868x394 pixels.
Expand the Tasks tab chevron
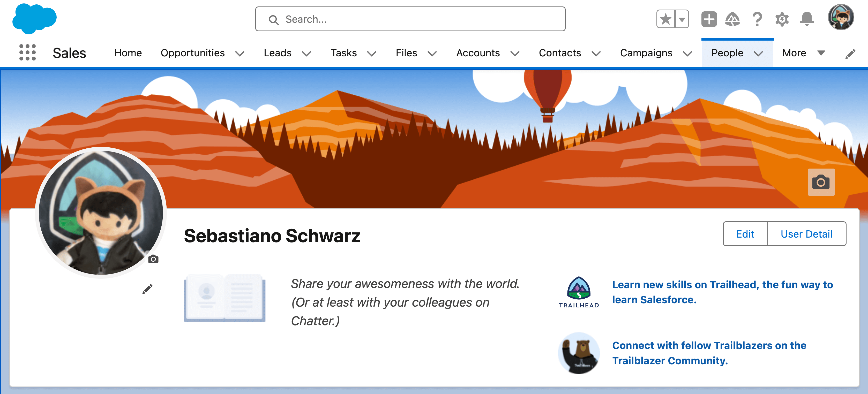tap(371, 54)
